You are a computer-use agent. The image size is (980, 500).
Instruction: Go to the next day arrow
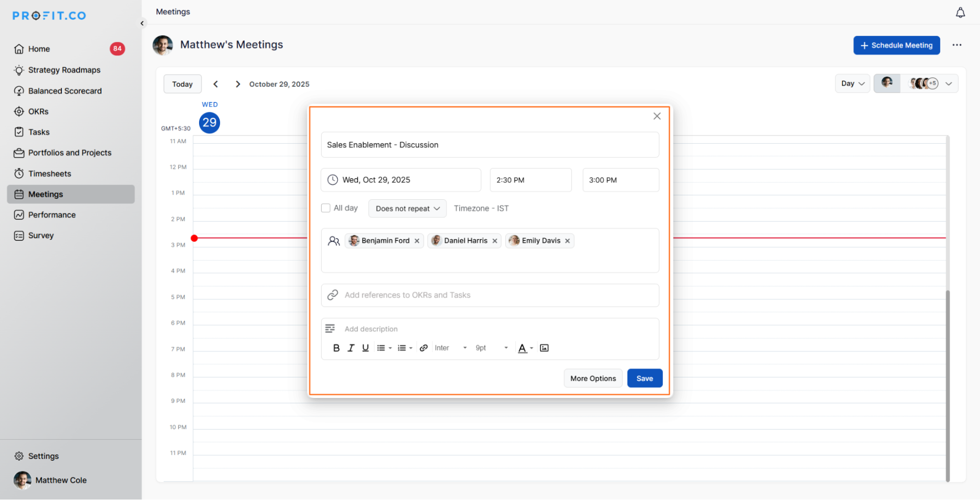pyautogui.click(x=238, y=84)
